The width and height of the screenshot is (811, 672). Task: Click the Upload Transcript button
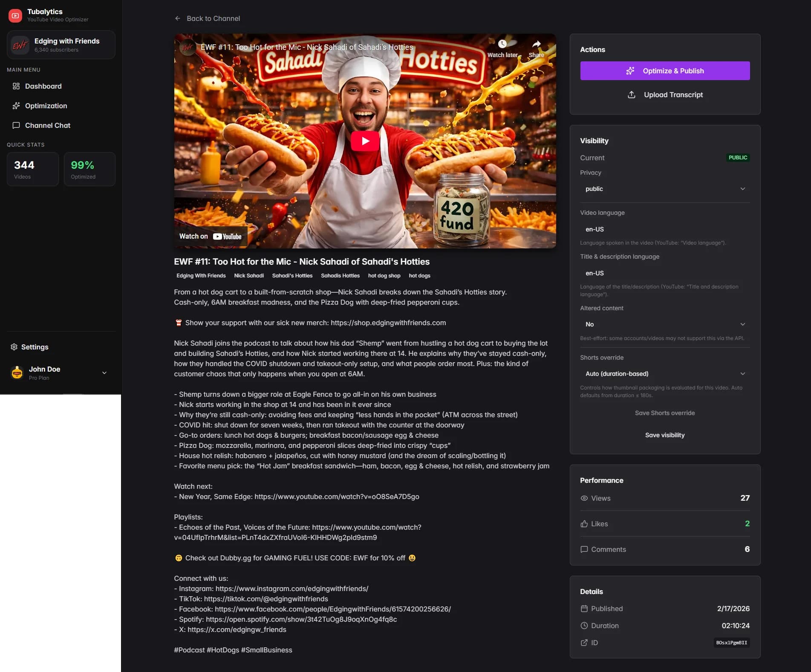[x=664, y=95]
